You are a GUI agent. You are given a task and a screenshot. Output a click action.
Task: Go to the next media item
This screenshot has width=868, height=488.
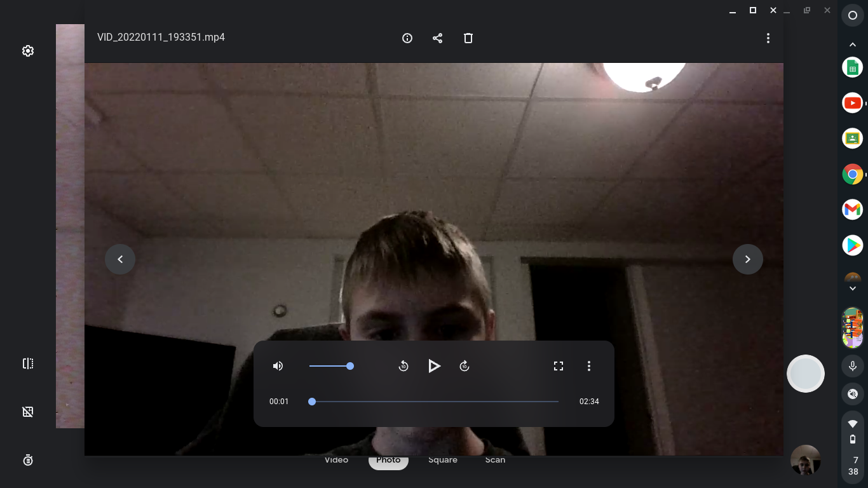[x=748, y=259]
